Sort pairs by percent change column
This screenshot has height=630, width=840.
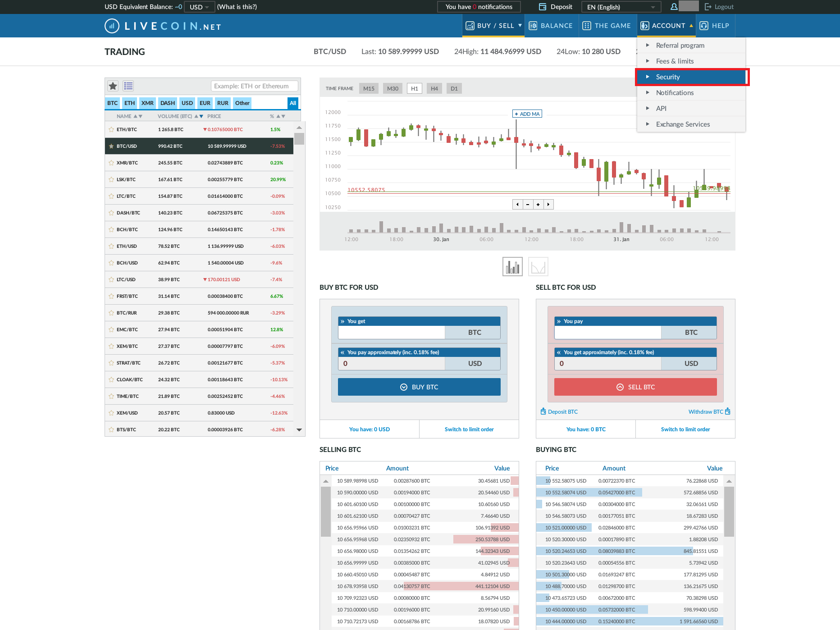tap(277, 116)
